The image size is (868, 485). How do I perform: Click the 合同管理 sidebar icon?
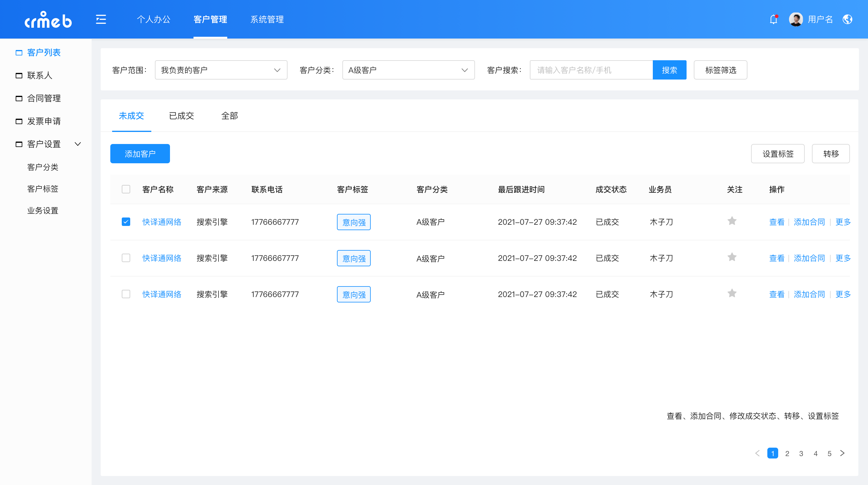19,98
